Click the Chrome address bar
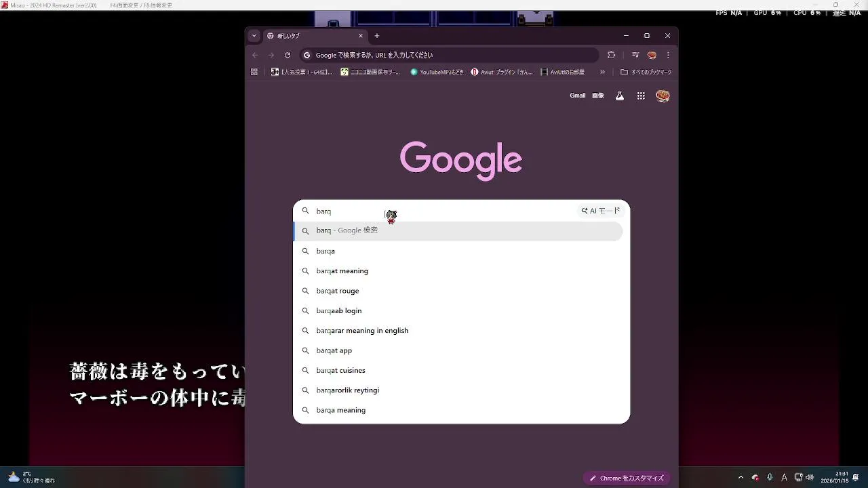The height and width of the screenshot is (488, 868). (x=450, y=55)
